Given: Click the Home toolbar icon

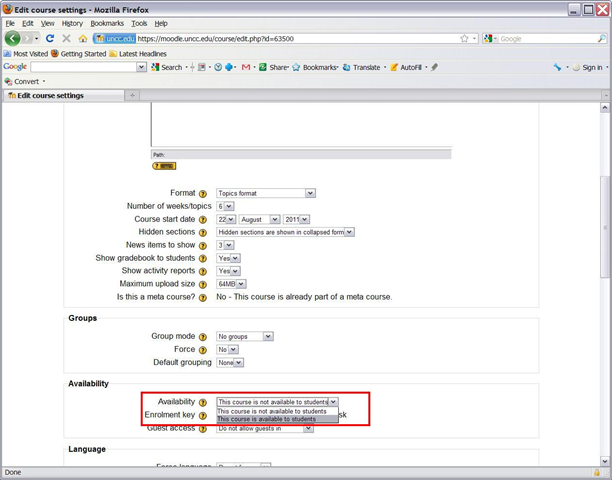Looking at the screenshot, I should tap(82, 38).
